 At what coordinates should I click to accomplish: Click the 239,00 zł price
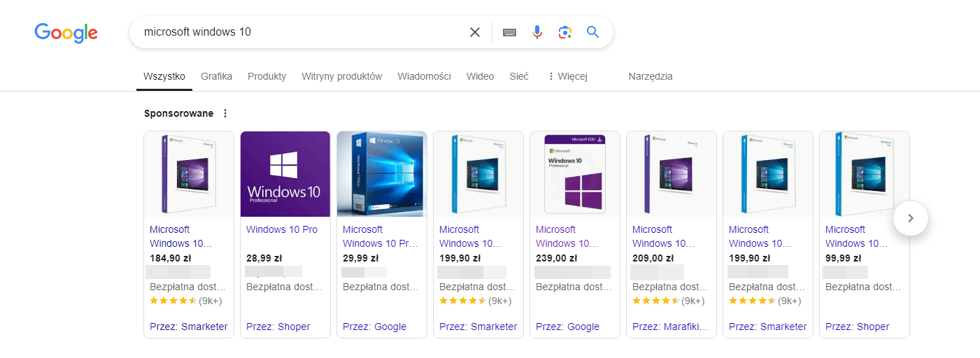tap(557, 258)
